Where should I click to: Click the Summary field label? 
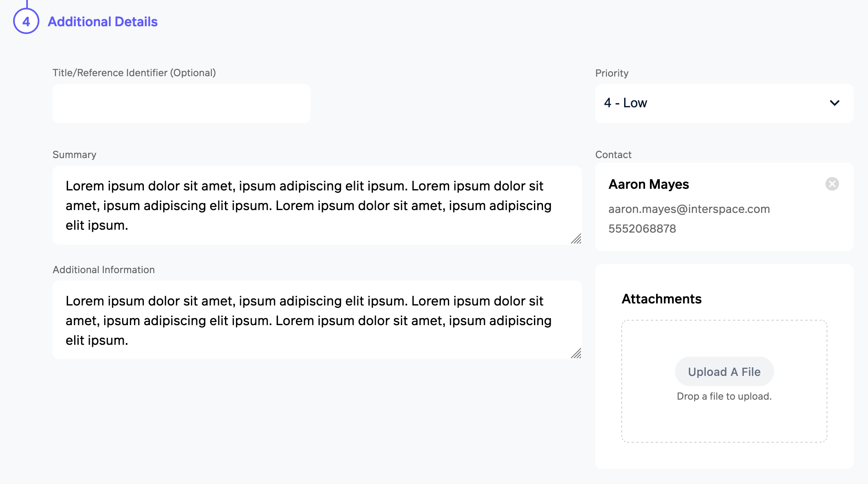[74, 155]
